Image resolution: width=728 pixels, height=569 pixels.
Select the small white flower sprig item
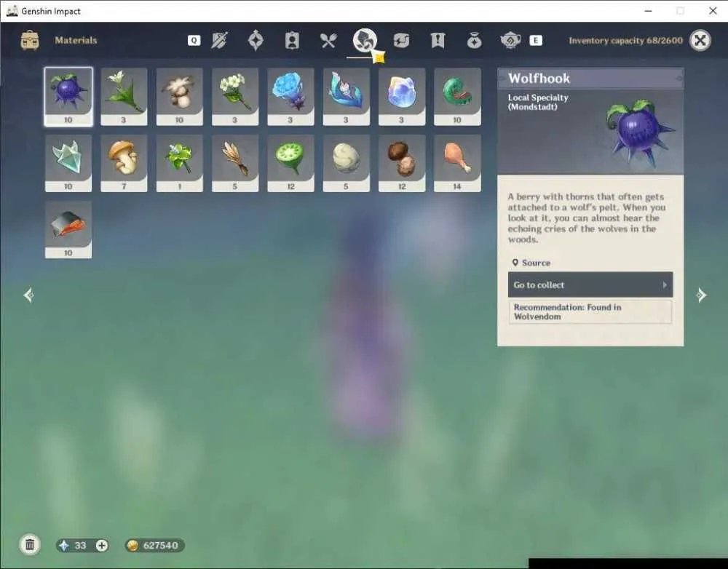[x=235, y=97]
